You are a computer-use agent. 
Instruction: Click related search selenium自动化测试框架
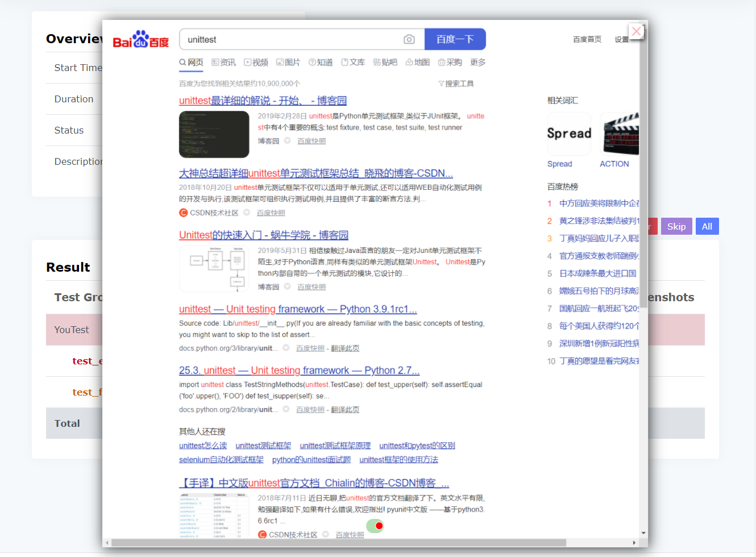click(x=221, y=459)
